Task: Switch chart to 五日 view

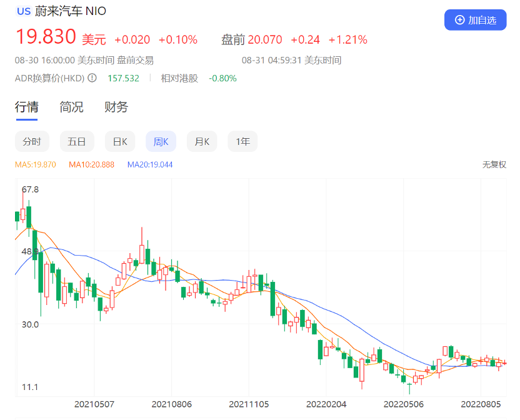Action: [x=77, y=142]
